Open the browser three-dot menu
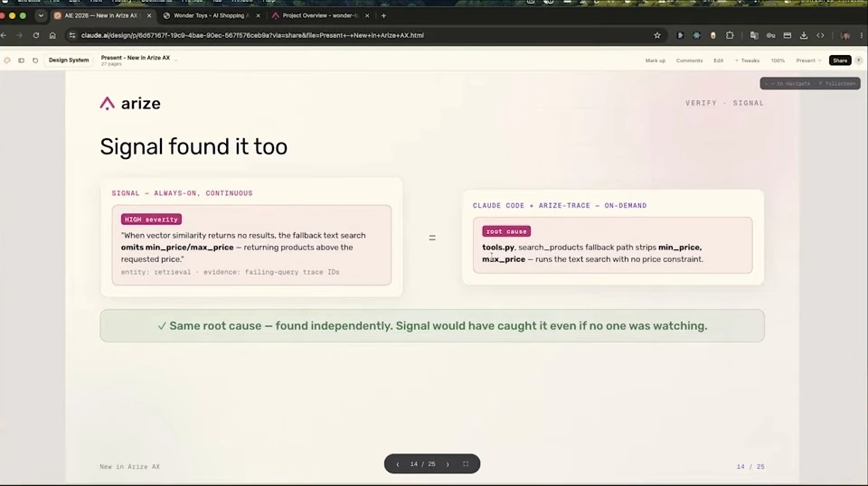Screen dimensions: 868x486 coord(862,35)
